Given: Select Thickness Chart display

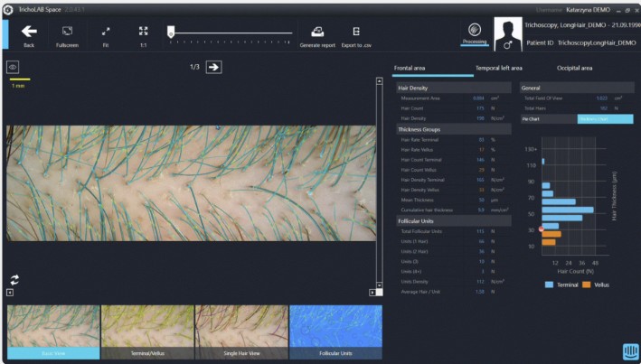Looking at the screenshot, I should click(x=605, y=118).
